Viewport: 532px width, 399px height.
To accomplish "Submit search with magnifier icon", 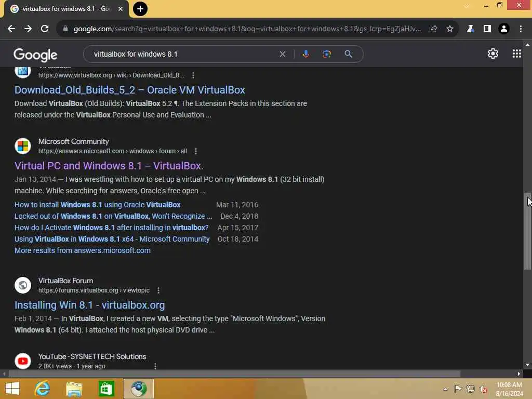I will tap(348, 54).
